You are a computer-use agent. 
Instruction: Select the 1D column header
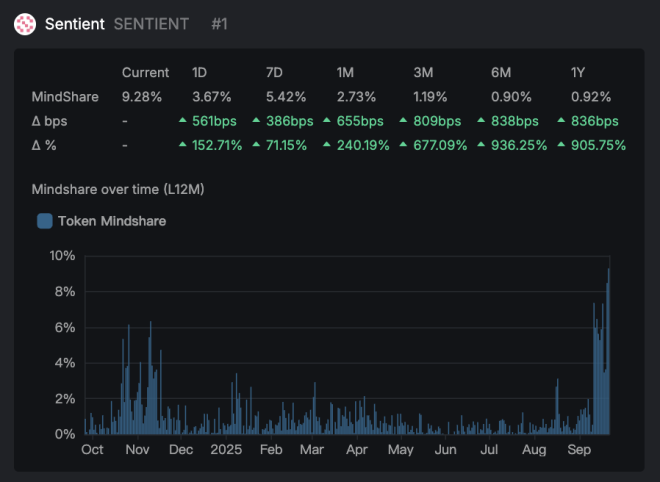(200, 72)
